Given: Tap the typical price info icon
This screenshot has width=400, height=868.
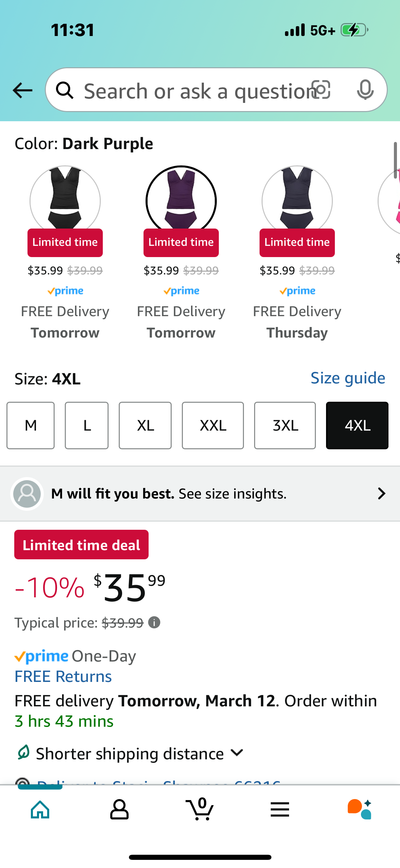Looking at the screenshot, I should pos(154,622).
